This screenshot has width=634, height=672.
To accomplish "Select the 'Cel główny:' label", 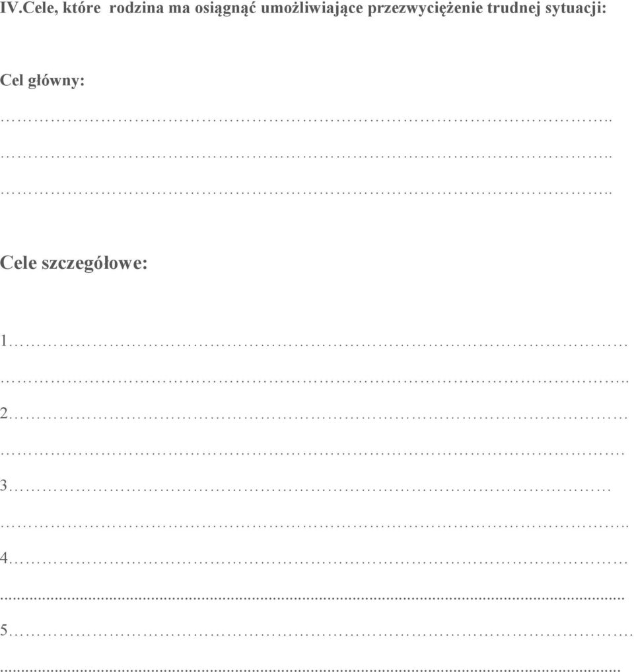I will 42,81.
